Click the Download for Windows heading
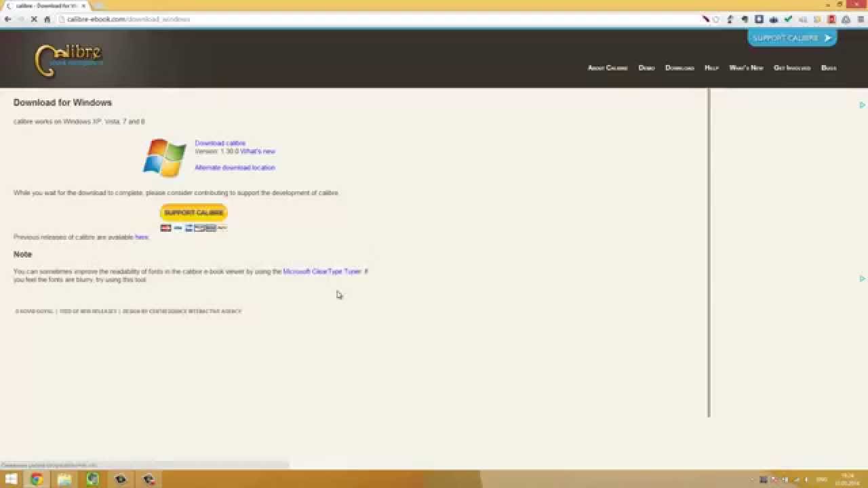This screenshot has height=488, width=868. (62, 102)
